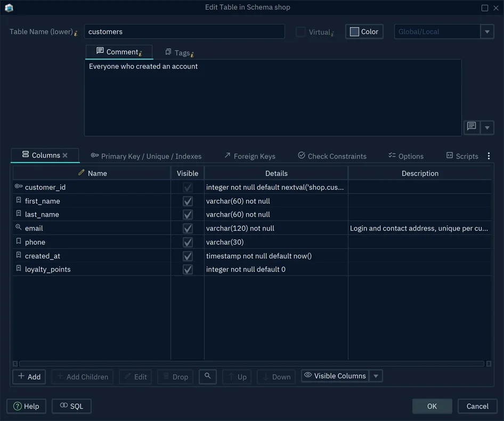Open the dropdown beside comment editor button
This screenshot has width=504, height=421.
pos(487,128)
